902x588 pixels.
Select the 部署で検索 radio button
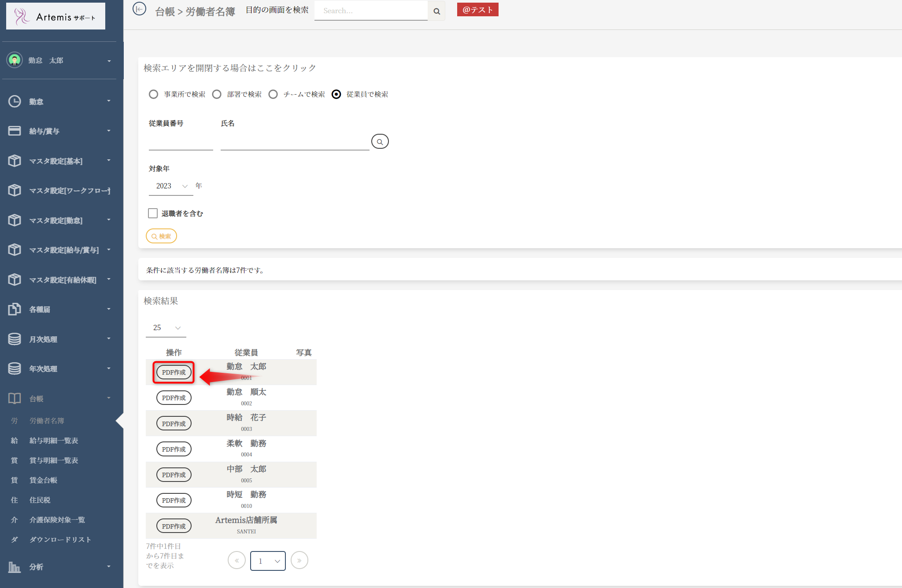[217, 94]
